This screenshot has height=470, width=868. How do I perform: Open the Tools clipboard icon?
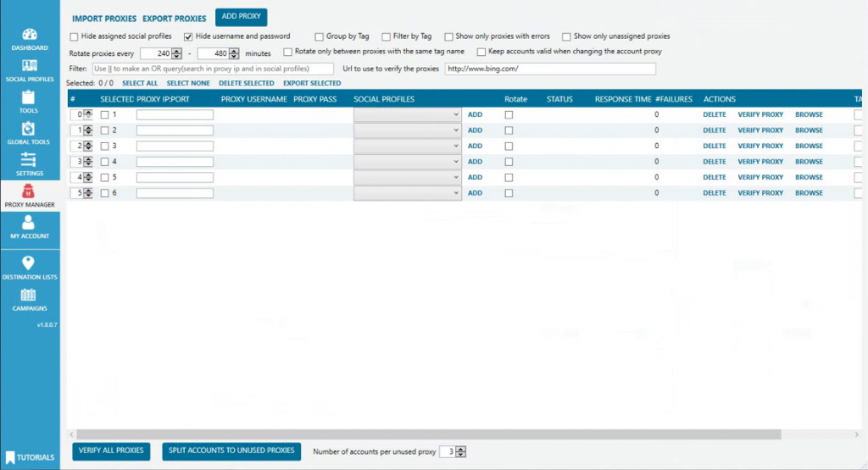(x=29, y=97)
